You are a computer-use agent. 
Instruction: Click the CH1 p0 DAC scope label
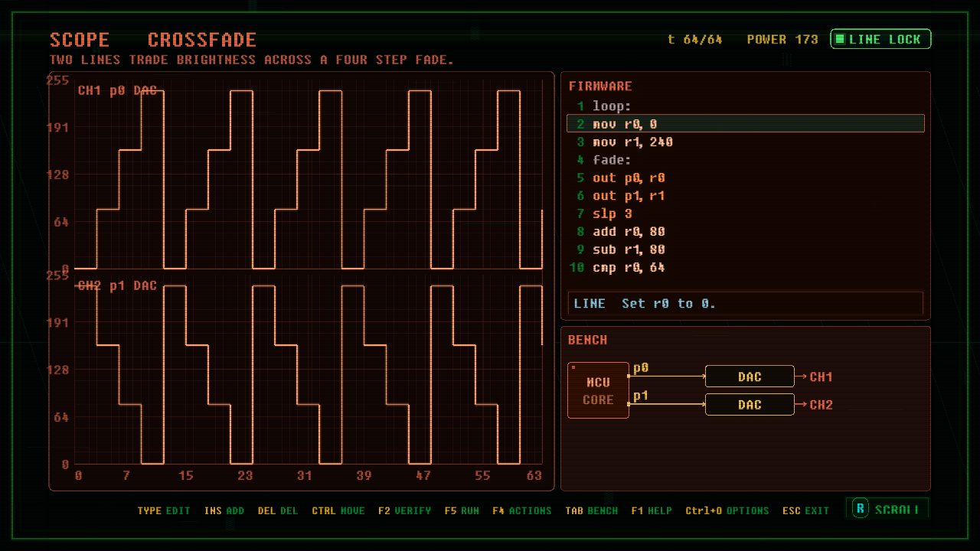click(x=117, y=91)
